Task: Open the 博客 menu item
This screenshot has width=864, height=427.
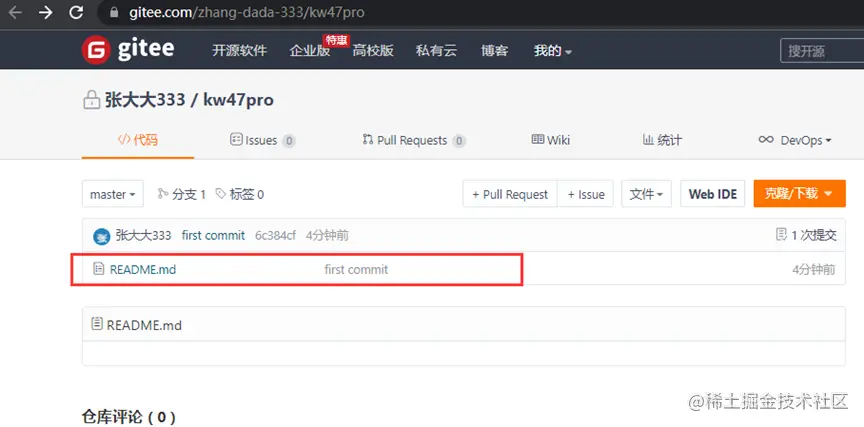Action: point(494,51)
